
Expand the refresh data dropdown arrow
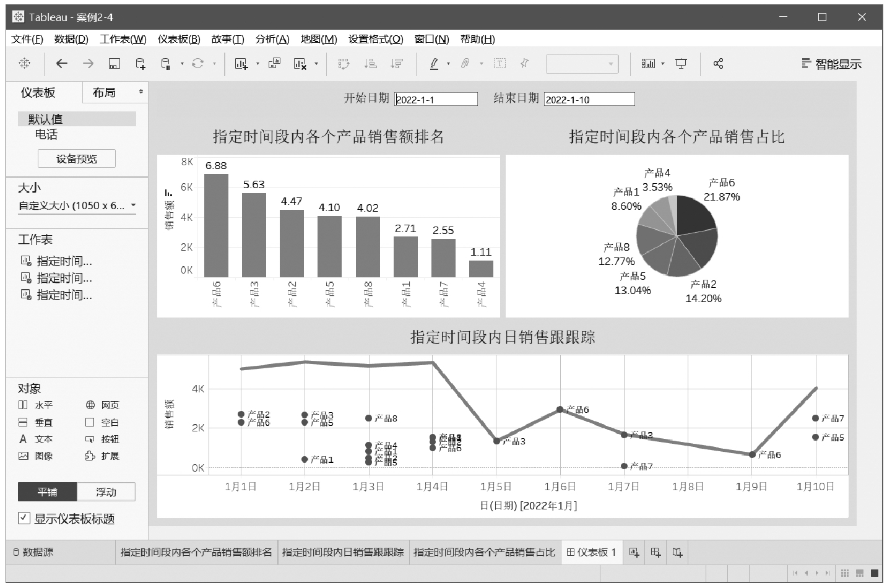coord(214,64)
